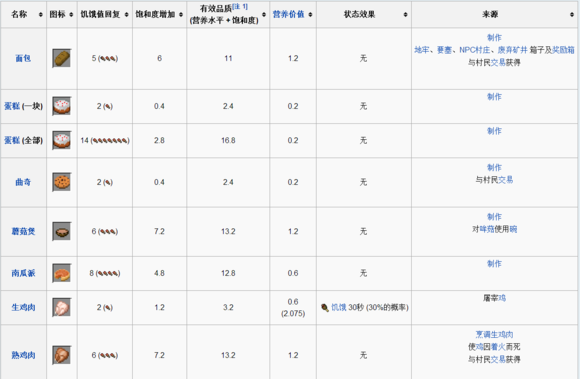Screen dimensions: 580x379
Task: Click the bread (面包) item icon
Action: (x=61, y=58)
